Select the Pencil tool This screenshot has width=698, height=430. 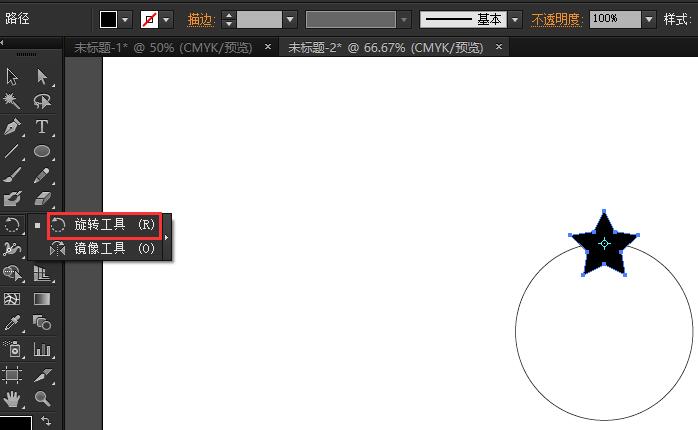point(42,175)
